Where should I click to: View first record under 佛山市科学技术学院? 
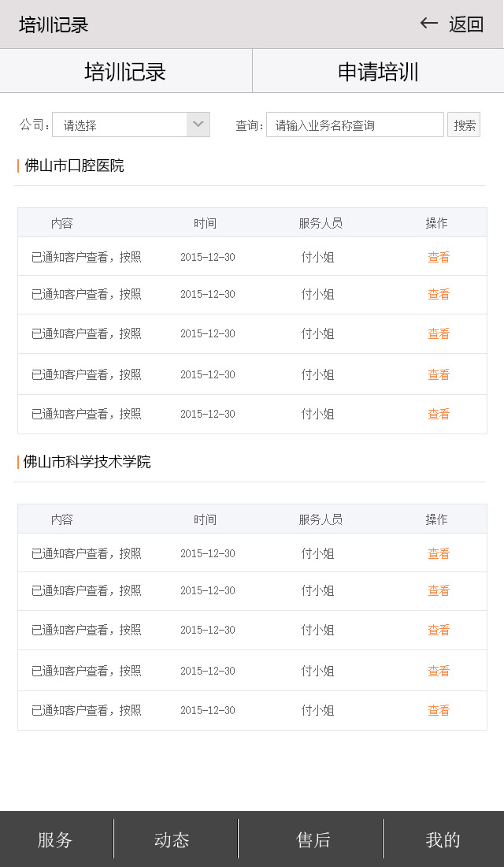point(439,553)
